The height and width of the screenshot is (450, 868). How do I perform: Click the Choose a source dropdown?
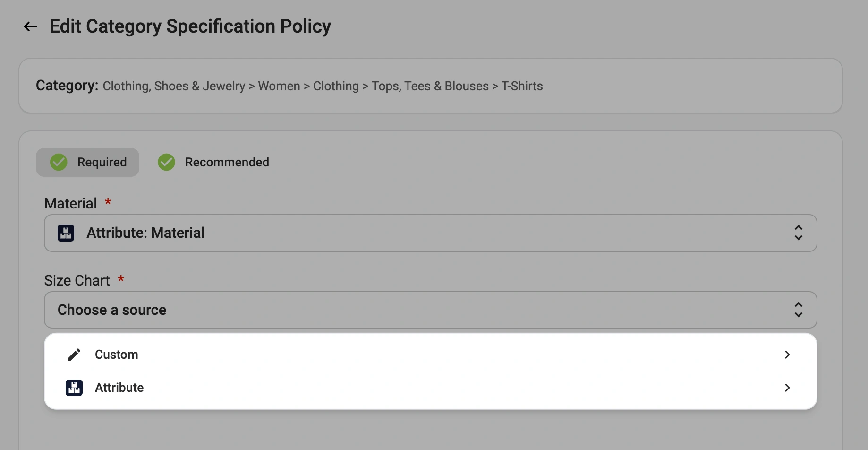(x=430, y=310)
